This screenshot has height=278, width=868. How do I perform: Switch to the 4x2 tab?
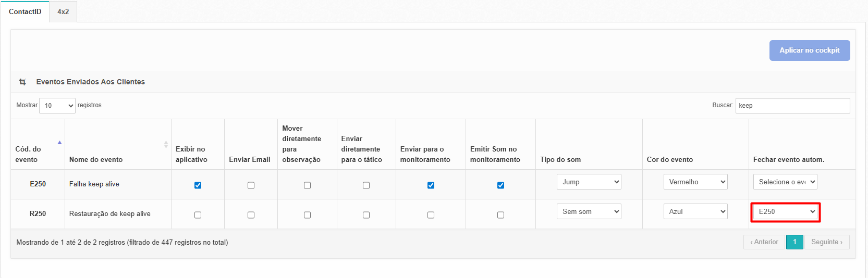coord(63,11)
